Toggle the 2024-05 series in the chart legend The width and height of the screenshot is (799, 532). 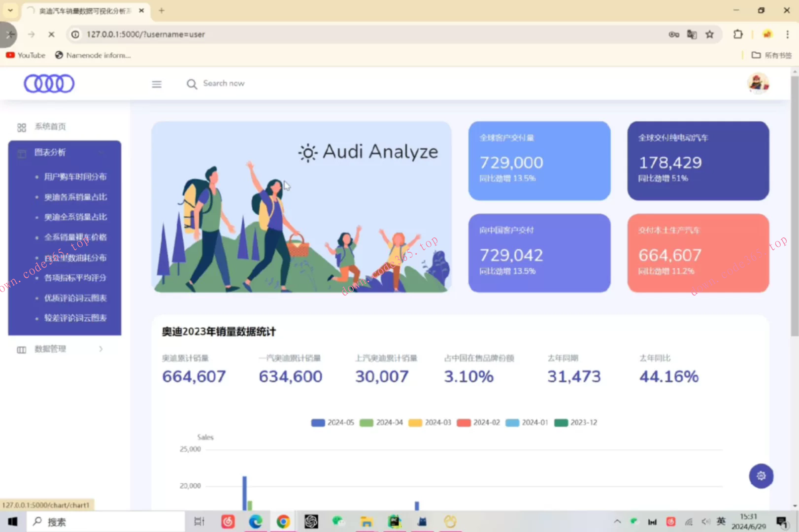[333, 422]
